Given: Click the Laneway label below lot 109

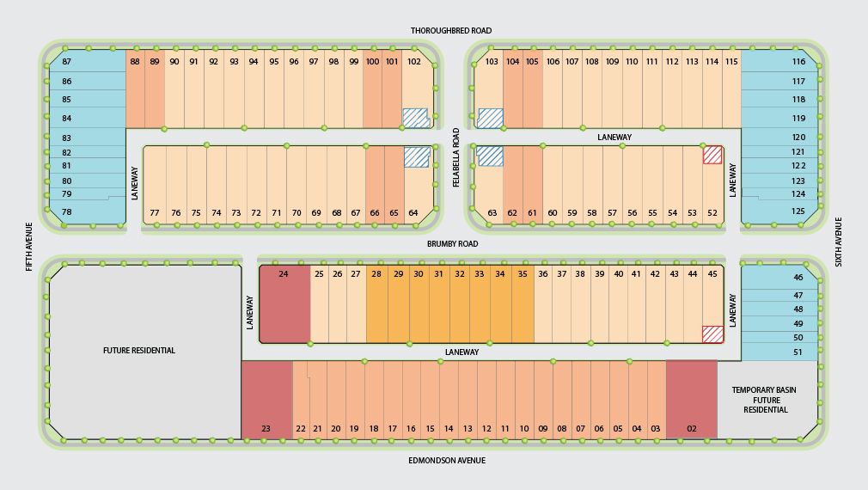Looking at the screenshot, I should pyautogui.click(x=614, y=137).
